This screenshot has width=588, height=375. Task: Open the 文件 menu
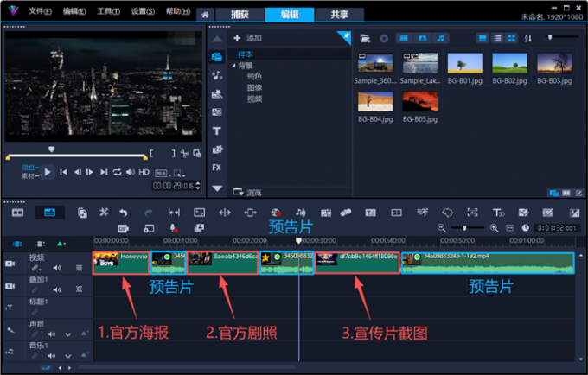point(40,11)
